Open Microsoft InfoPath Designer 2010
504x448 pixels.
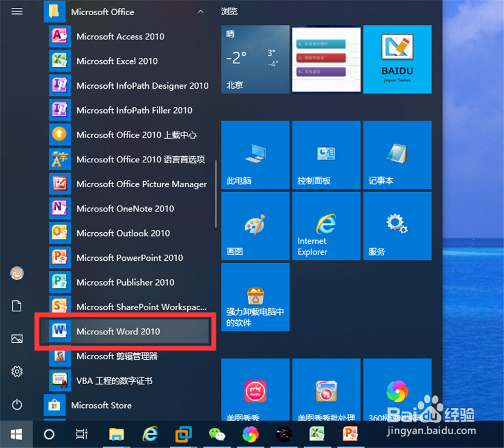click(x=129, y=86)
